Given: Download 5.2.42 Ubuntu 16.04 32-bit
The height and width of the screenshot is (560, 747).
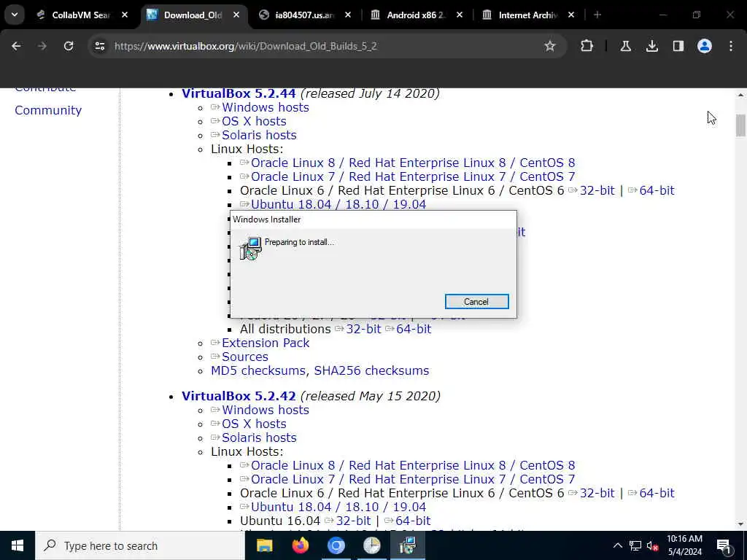Looking at the screenshot, I should (353, 521).
